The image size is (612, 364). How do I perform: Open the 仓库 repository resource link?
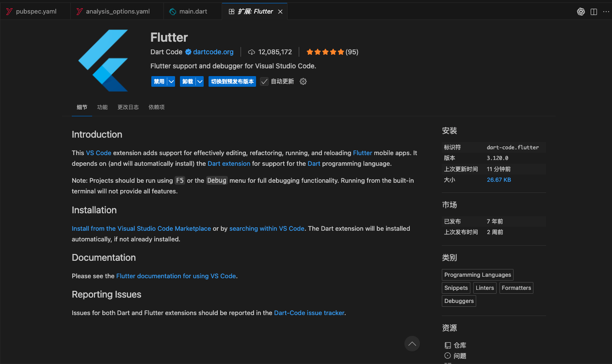tap(460, 345)
